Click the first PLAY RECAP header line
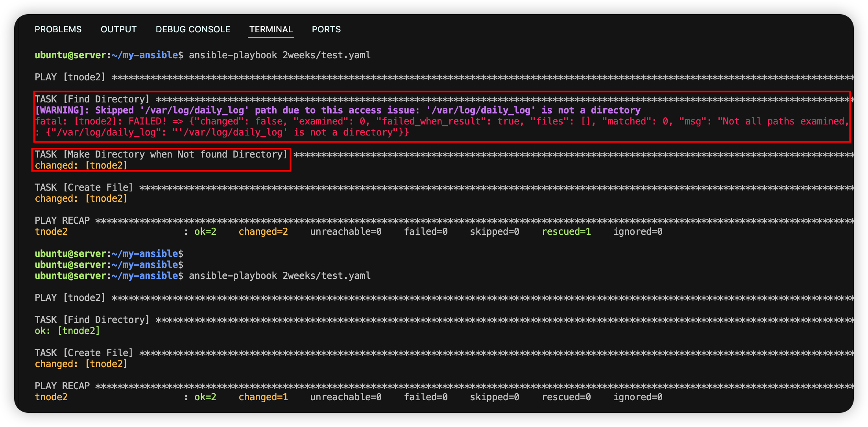The width and height of the screenshot is (868, 427). pyautogui.click(x=62, y=221)
